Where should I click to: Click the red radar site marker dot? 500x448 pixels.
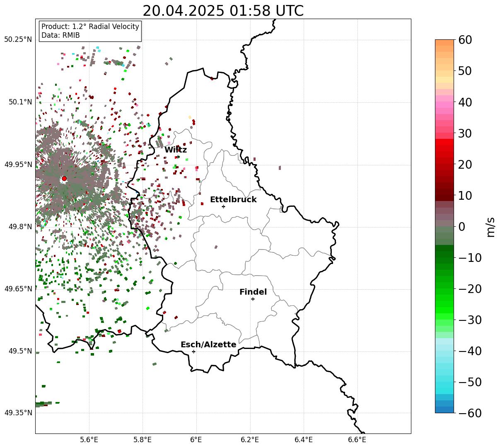tap(64, 179)
